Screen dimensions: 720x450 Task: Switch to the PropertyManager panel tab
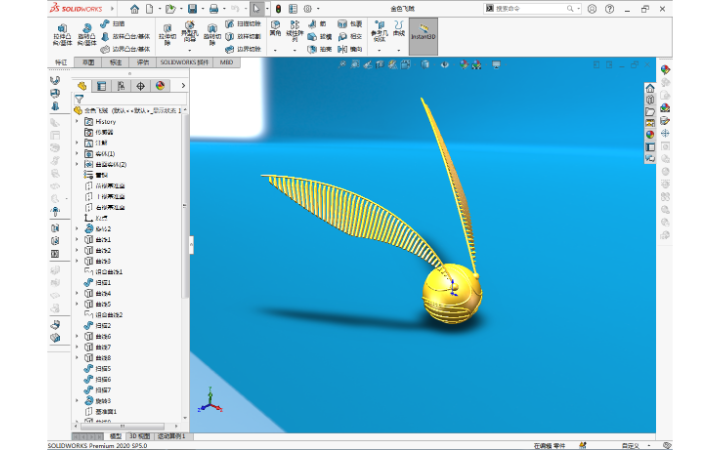pyautogui.click(x=102, y=86)
